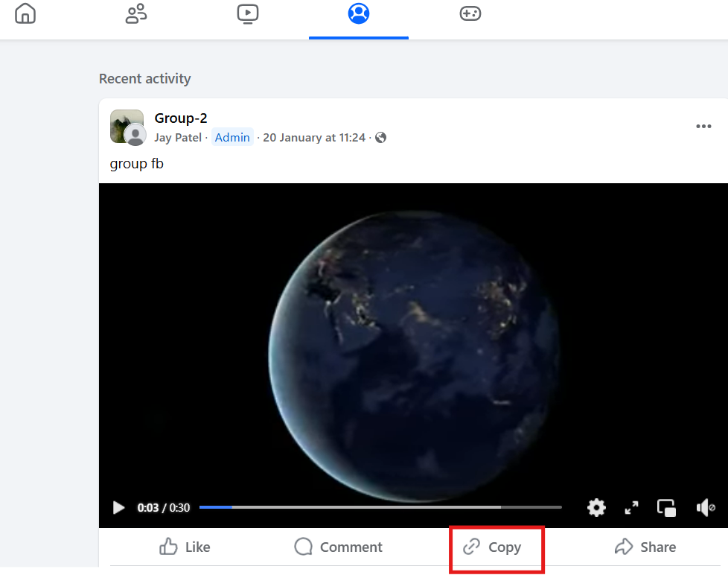Open the post options with the three-dot menu
Screen dimensions: 728x575
click(703, 126)
